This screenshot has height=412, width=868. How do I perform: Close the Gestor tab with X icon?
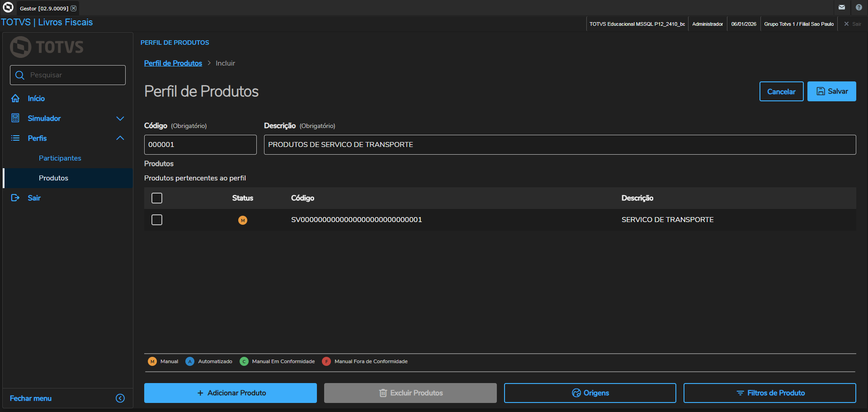[x=74, y=8]
